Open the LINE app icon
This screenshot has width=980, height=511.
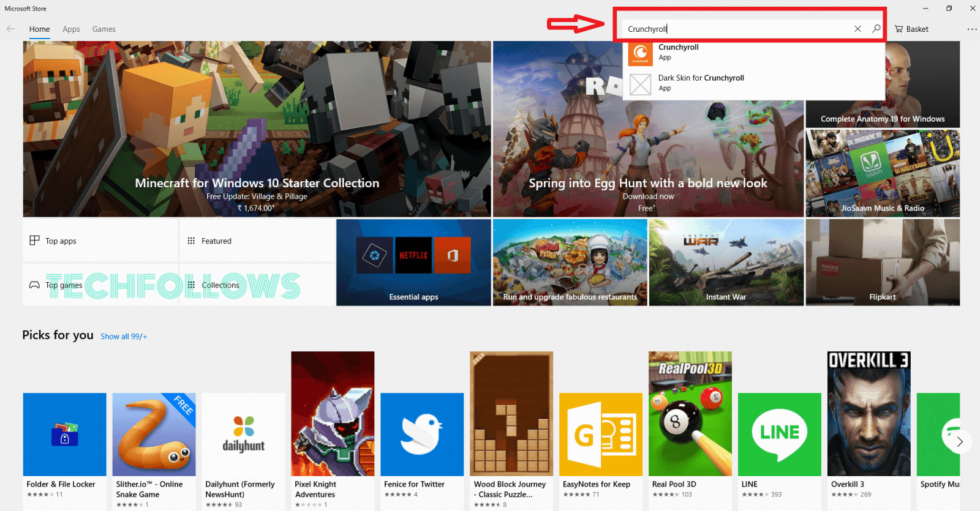click(x=780, y=435)
